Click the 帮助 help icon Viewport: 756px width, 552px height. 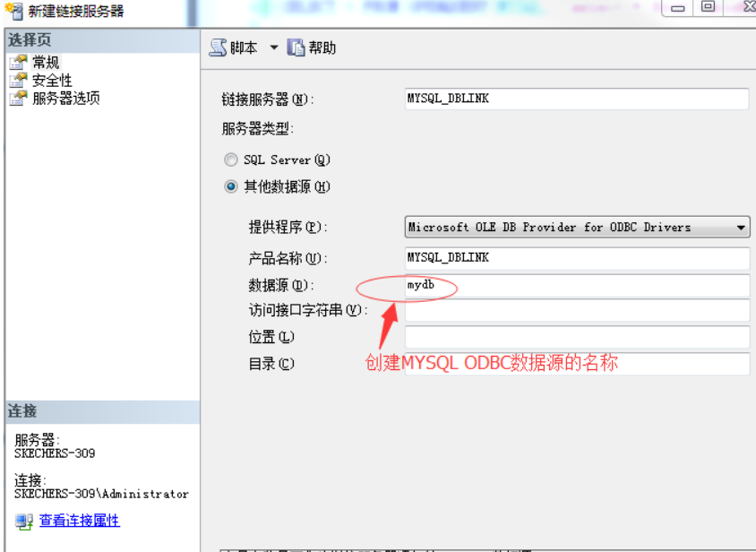[x=296, y=47]
